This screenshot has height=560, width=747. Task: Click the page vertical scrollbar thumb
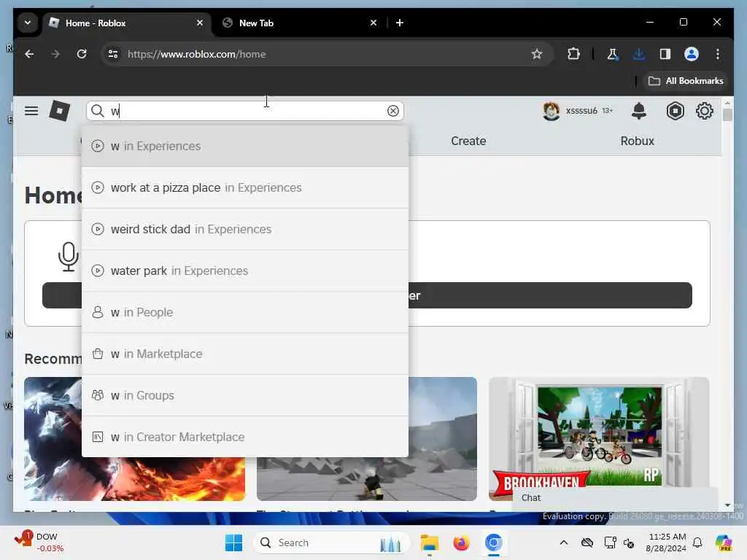pos(727,114)
